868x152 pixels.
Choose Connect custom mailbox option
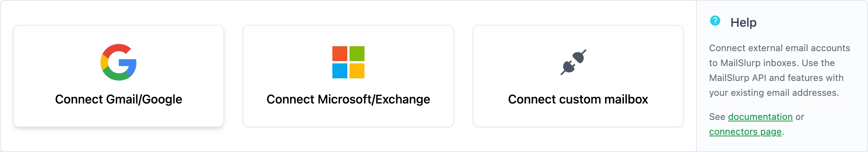click(578, 76)
